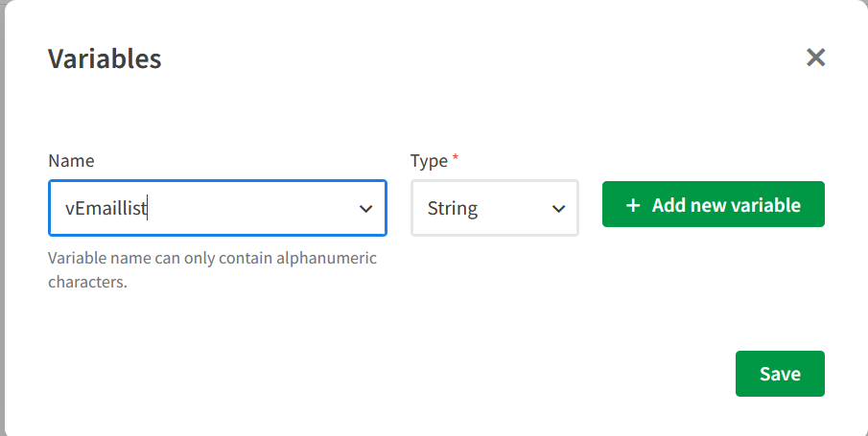Expand the Name field chevron arrow
Image resolution: width=868 pixels, height=436 pixels.
[365, 208]
